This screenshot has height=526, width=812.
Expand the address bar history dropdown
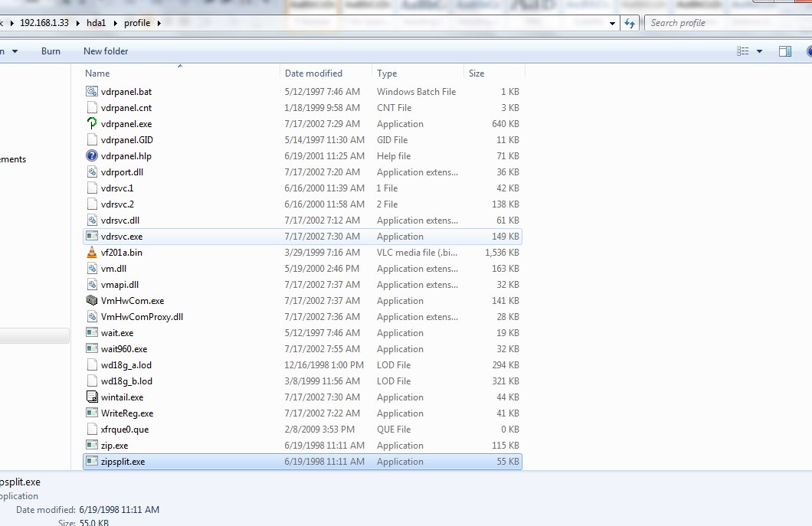[x=612, y=23]
